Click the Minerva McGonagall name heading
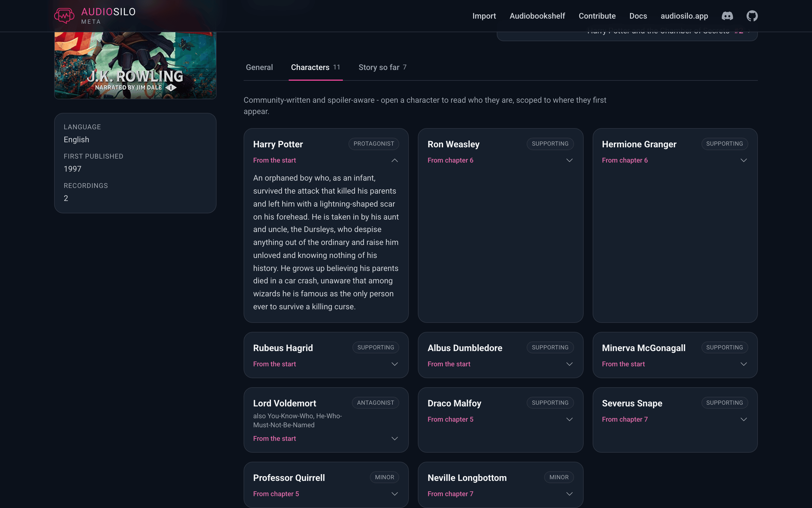Screen dimensions: 812x508 [x=644, y=348]
